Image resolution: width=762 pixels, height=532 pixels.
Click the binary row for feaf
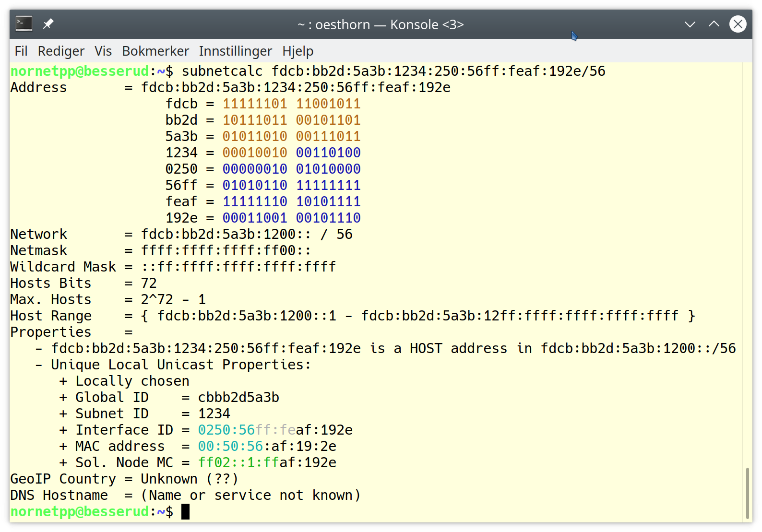263,201
